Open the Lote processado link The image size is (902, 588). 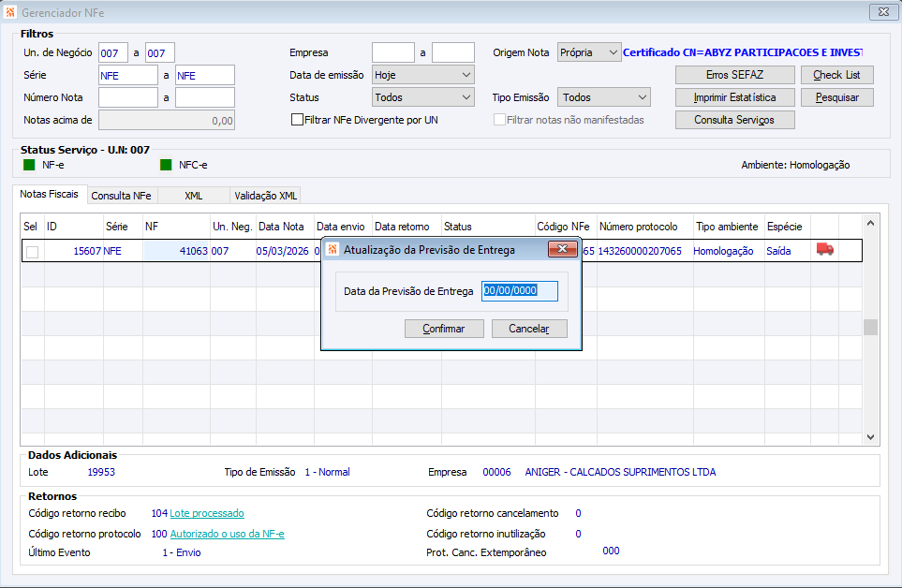click(206, 513)
